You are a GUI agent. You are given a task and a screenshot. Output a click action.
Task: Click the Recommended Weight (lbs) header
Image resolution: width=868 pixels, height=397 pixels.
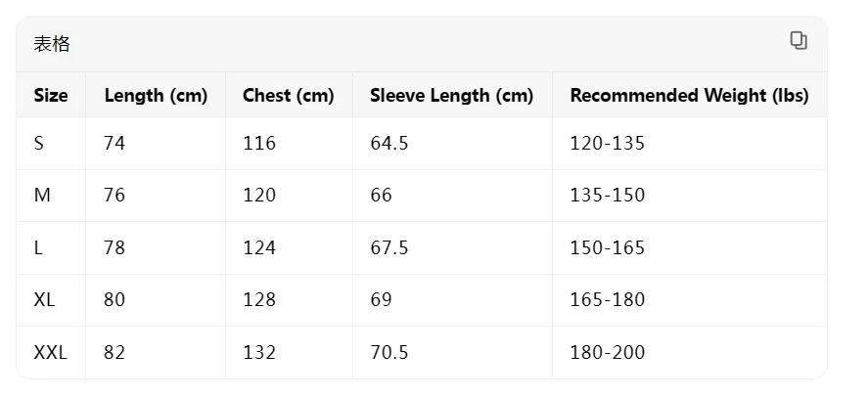(x=689, y=96)
